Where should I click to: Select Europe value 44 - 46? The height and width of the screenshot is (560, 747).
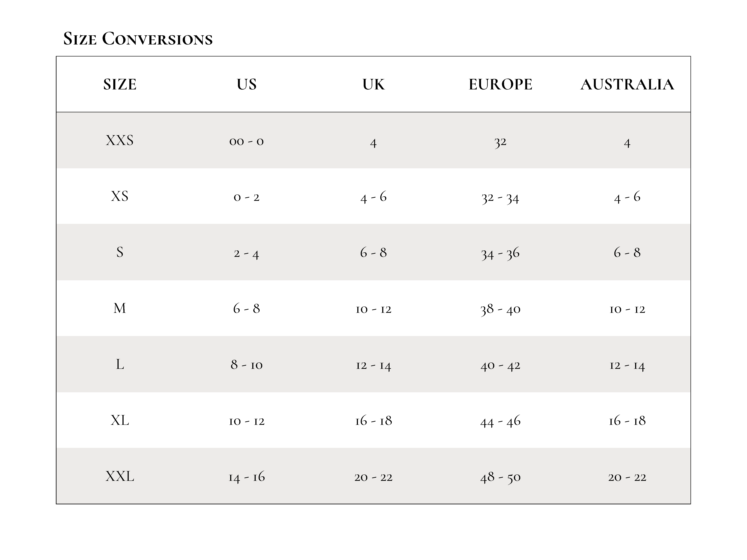pyautogui.click(x=500, y=421)
